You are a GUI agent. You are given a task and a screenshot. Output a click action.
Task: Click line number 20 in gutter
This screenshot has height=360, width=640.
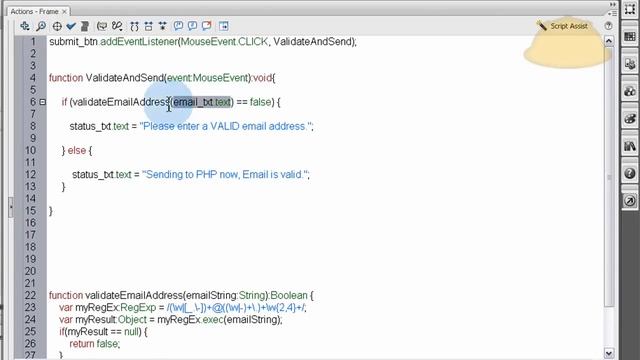pyautogui.click(x=31, y=271)
